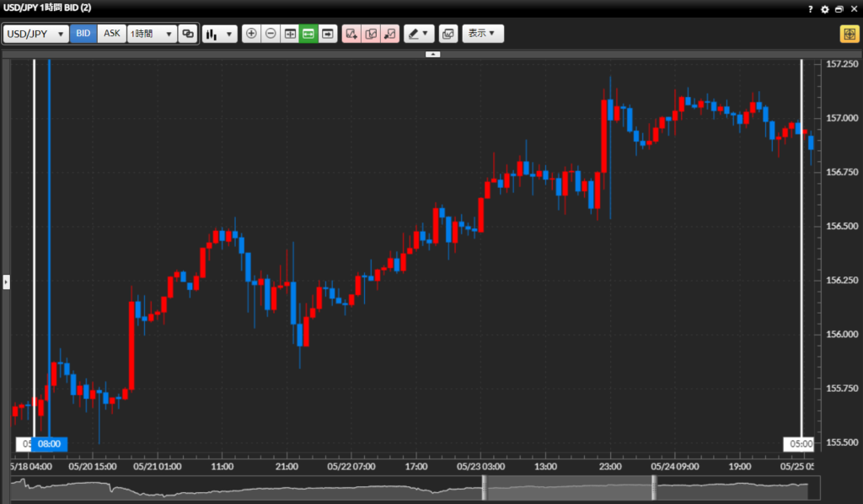Collapse the top panel with up arrow
Image resolution: width=863 pixels, height=504 pixels.
[432, 53]
